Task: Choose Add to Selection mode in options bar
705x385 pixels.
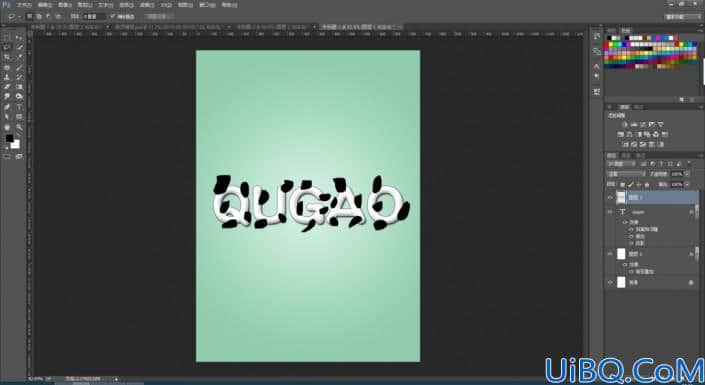Action: point(39,17)
